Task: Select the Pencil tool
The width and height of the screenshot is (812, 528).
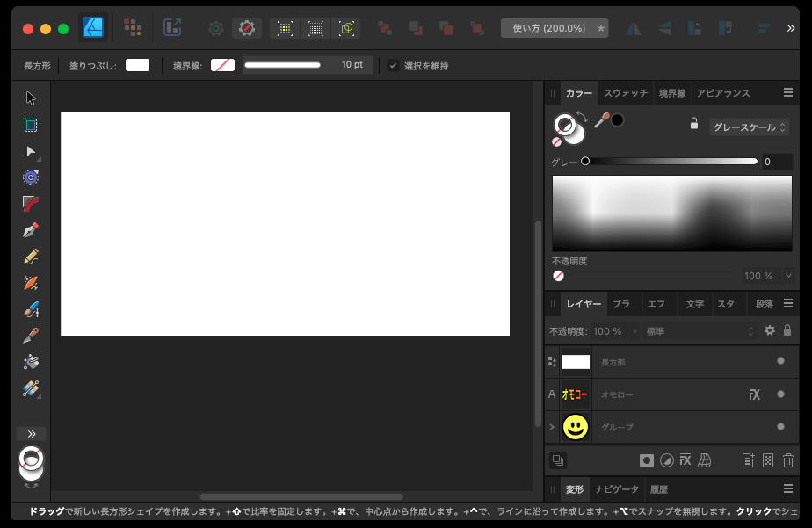Action: [30, 256]
